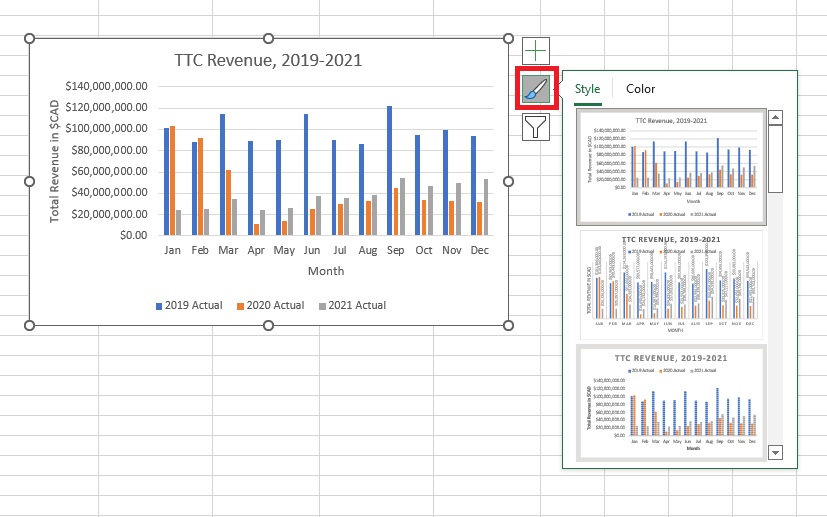
Task: Click the blue 2019 bar for Mar
Action: coord(223,175)
